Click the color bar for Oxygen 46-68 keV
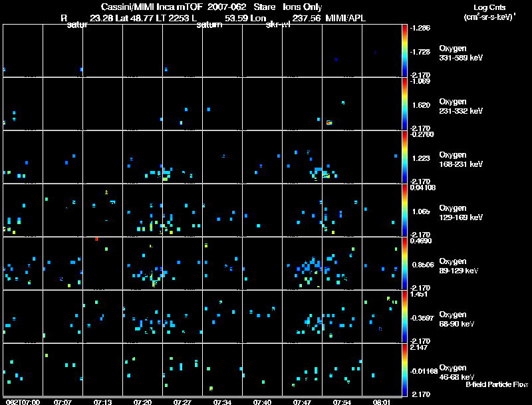The width and height of the screenshot is (532, 405). pos(404,370)
